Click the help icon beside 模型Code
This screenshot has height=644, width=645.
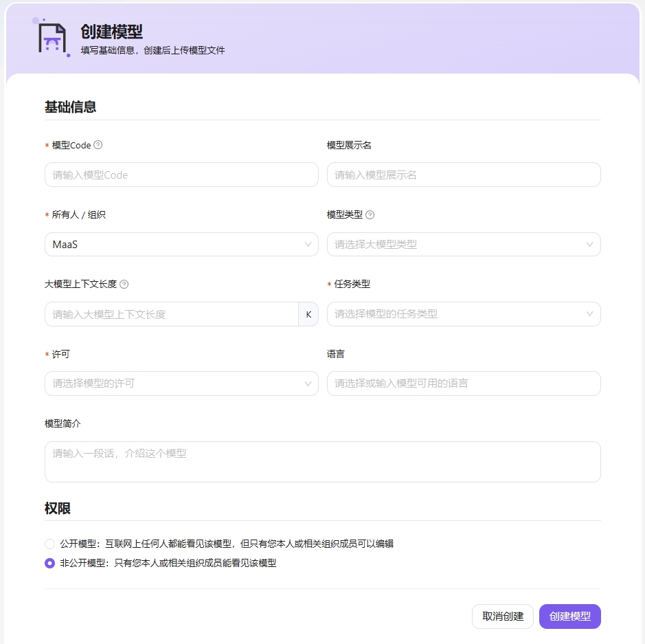point(98,145)
